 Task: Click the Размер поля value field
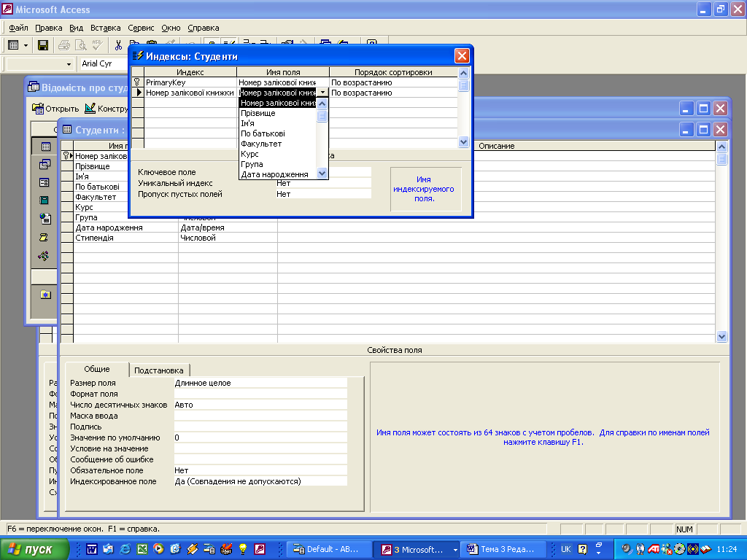coord(260,383)
